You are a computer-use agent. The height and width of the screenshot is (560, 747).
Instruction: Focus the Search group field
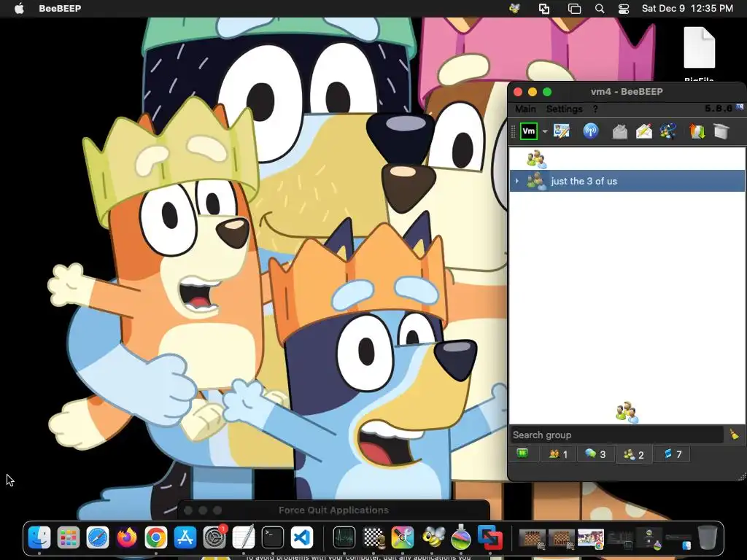617,435
